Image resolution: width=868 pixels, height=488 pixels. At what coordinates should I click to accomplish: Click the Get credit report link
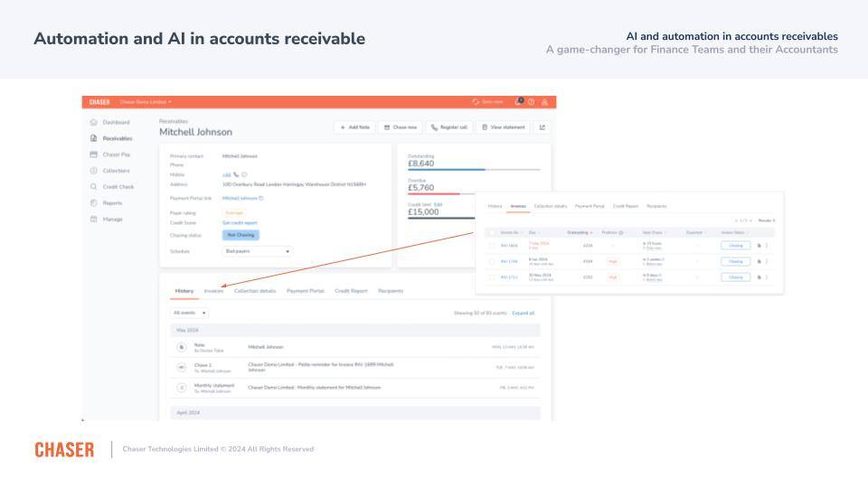[x=240, y=223]
